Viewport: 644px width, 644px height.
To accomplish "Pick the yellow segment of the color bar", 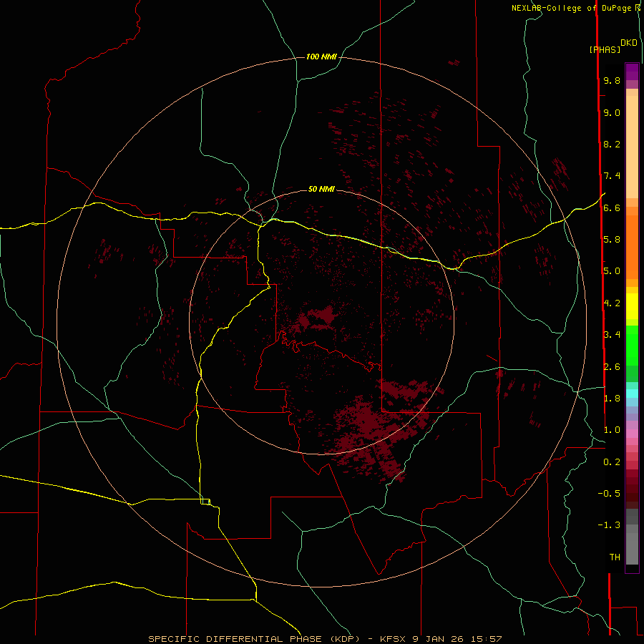I will coord(632,306).
